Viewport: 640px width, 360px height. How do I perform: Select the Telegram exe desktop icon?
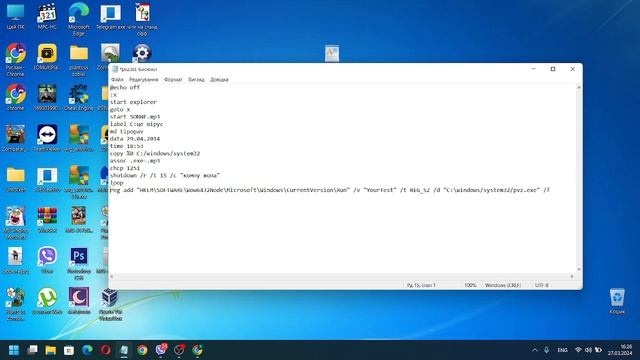pos(111,17)
